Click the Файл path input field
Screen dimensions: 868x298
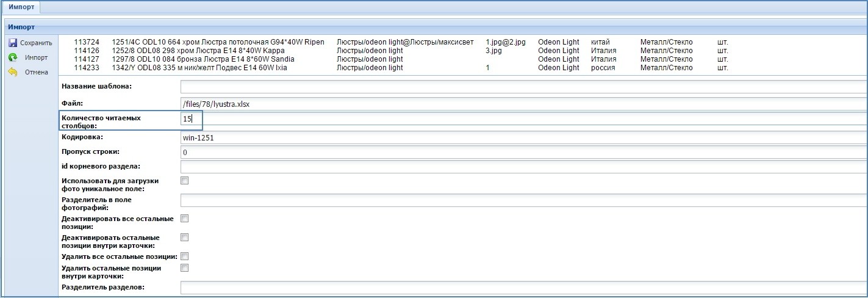tap(523, 104)
